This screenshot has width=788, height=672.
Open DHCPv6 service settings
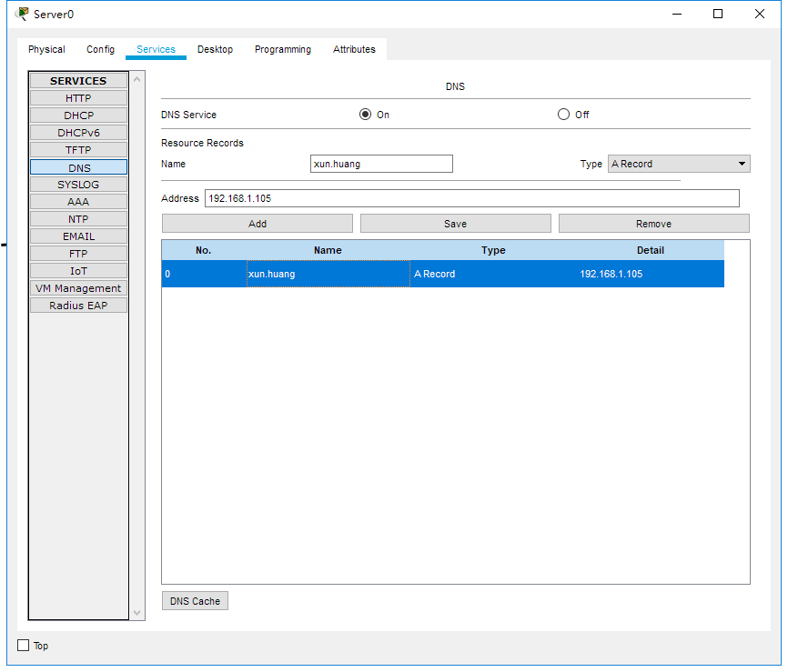(x=78, y=133)
